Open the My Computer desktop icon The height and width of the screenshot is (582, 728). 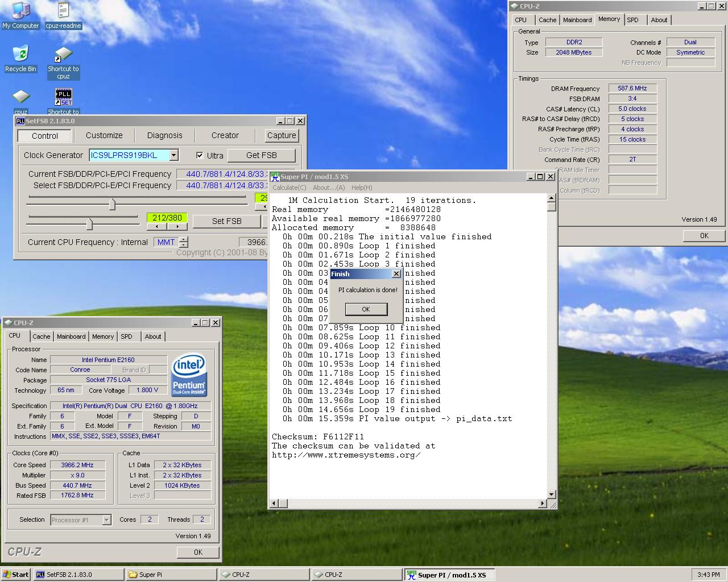(x=20, y=15)
